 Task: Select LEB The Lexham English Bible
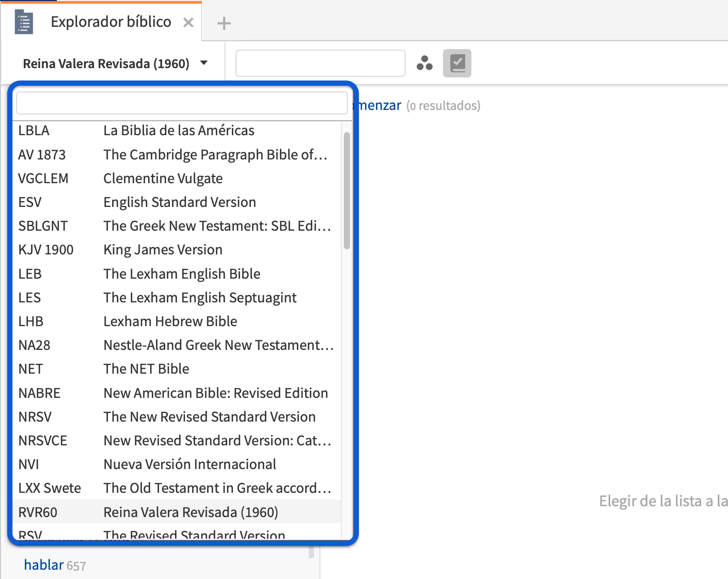tap(177, 274)
